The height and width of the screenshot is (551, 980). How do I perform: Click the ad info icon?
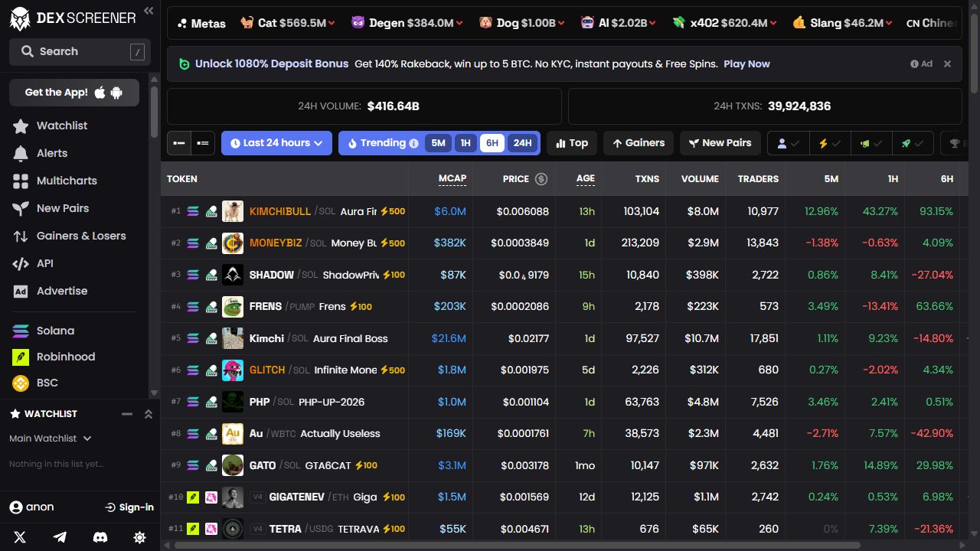914,64
